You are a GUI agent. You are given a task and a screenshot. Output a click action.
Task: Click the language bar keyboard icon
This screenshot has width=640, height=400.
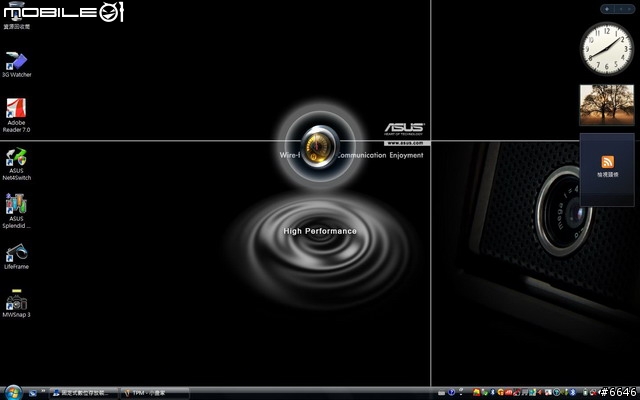coord(441,393)
